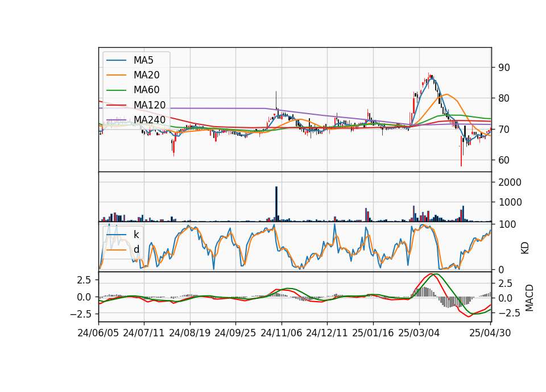Click the MA120 legend label
The width and height of the screenshot is (546, 392).
pyautogui.click(x=150, y=105)
